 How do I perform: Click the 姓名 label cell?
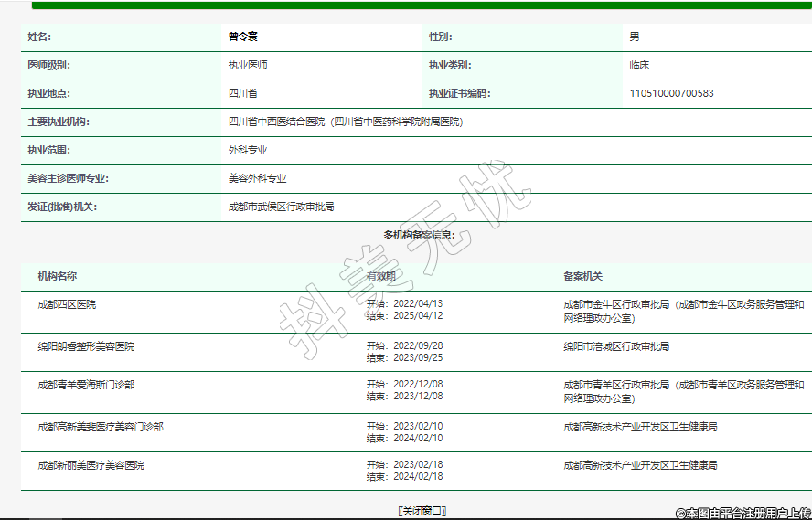[39, 37]
